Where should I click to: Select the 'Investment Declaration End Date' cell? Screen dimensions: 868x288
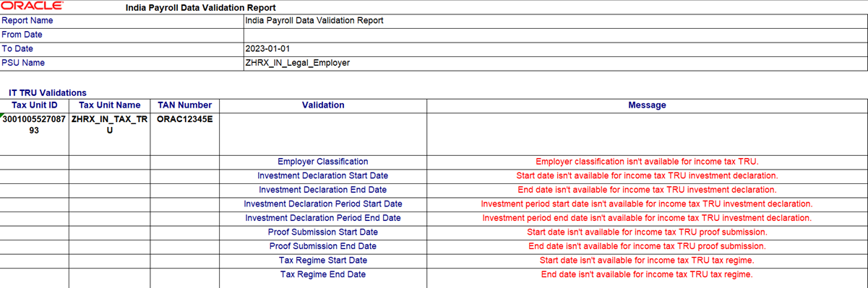pos(323,190)
